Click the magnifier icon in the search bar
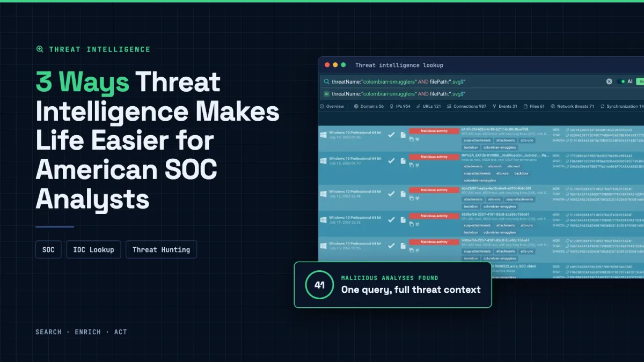 326,82
